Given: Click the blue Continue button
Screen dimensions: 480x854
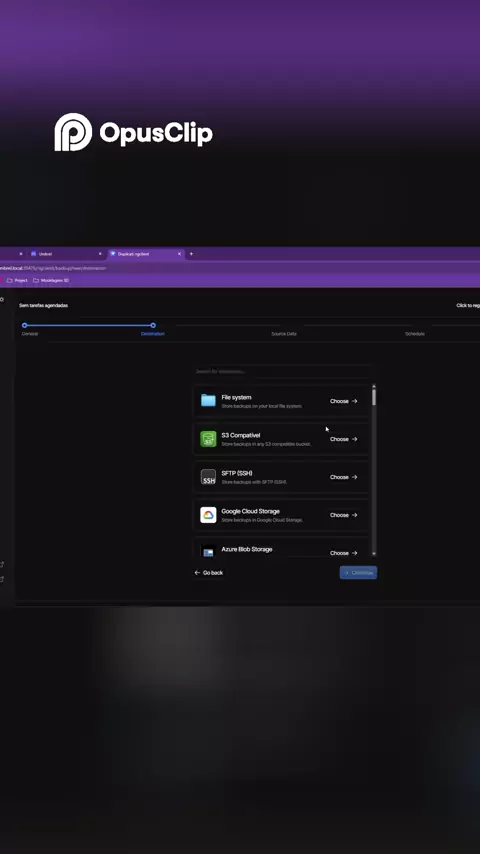Looking at the screenshot, I should click(358, 573).
